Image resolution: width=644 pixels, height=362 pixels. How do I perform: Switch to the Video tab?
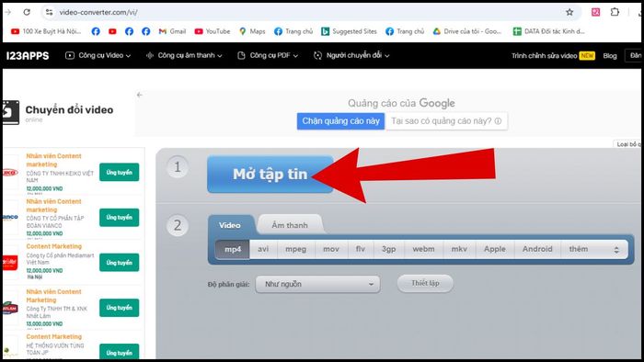pyautogui.click(x=230, y=225)
